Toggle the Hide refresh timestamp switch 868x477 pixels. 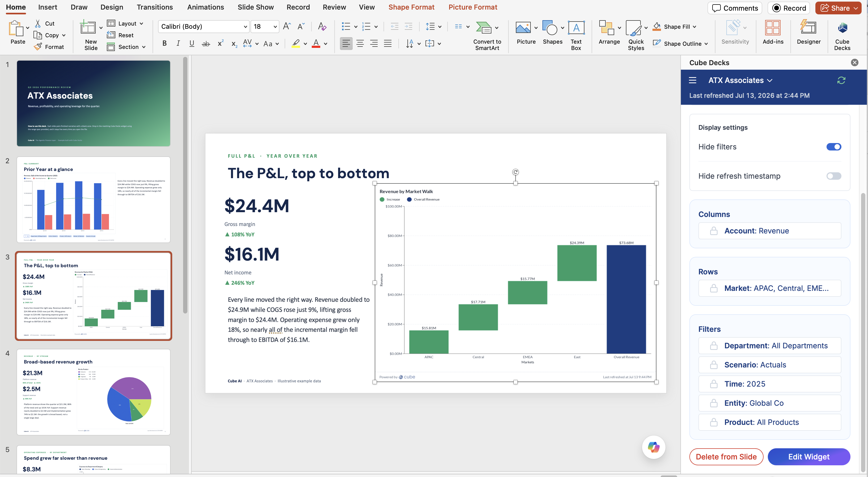pyautogui.click(x=834, y=176)
